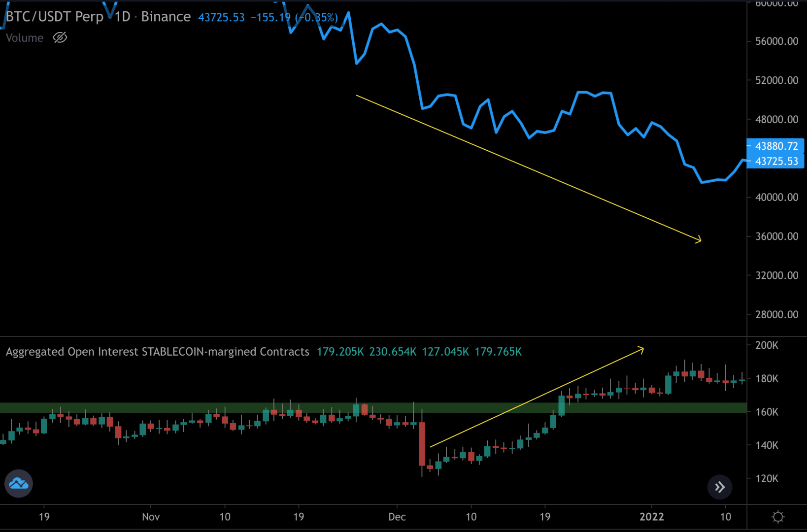
Task: Open chart settings gear icon
Action: (778, 517)
